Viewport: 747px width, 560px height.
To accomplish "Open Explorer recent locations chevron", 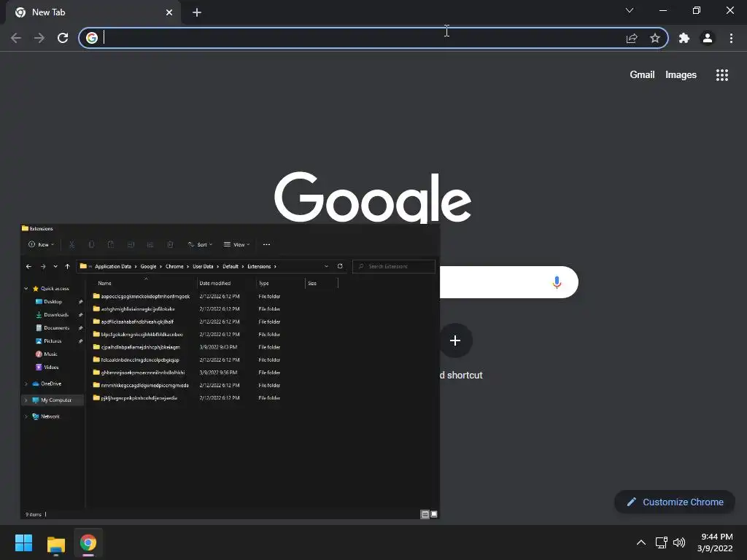I will (55, 266).
